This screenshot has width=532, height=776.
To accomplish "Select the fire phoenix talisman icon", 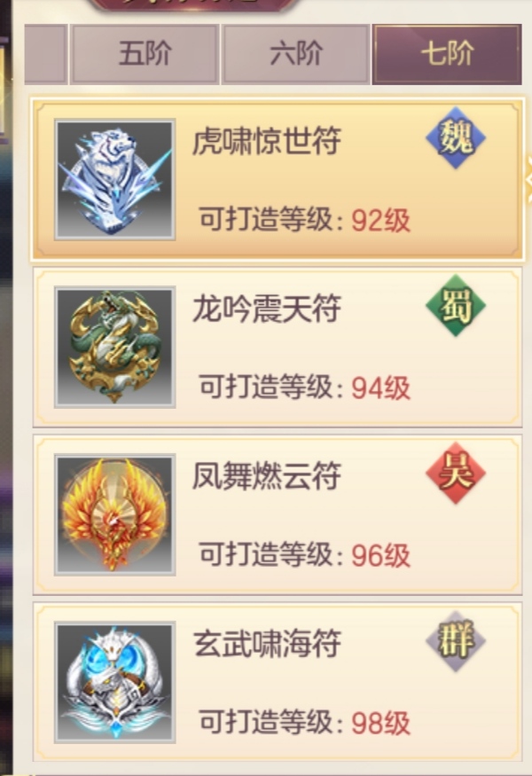I will coord(114,514).
